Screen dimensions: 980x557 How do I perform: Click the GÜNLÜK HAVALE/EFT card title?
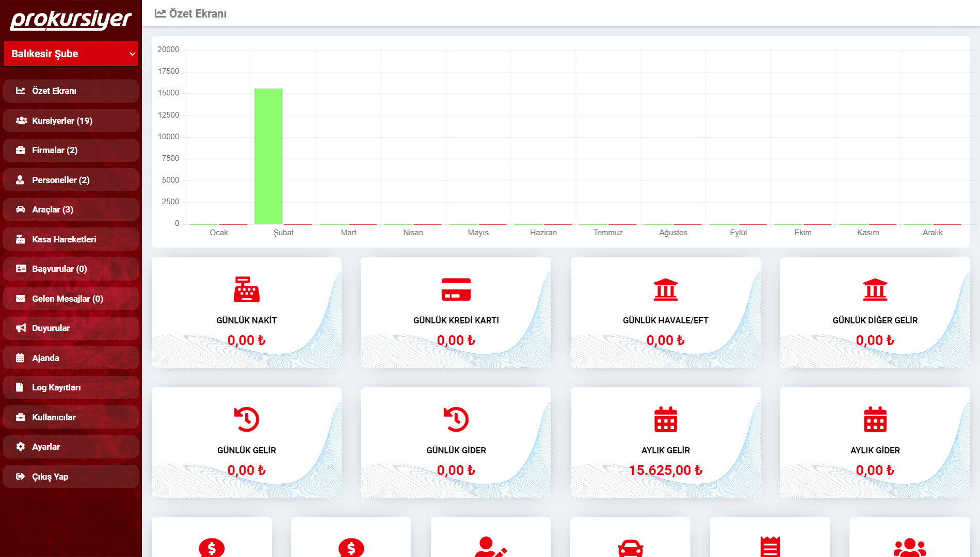[x=666, y=320]
